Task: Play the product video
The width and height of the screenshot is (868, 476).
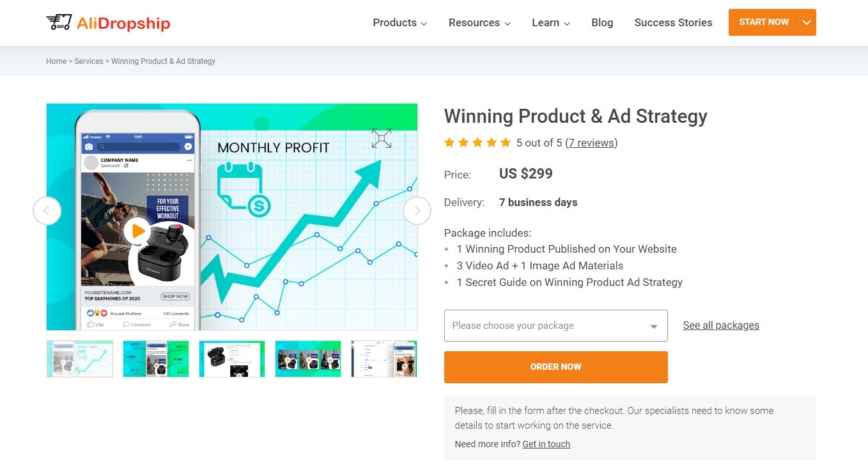Action: [137, 231]
